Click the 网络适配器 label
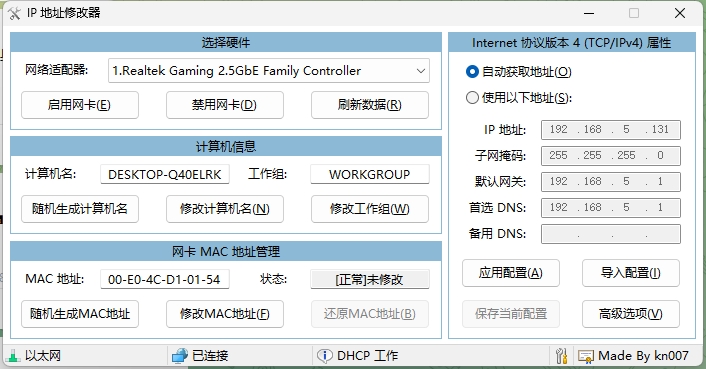Image resolution: width=706 pixels, height=369 pixels. [x=57, y=70]
